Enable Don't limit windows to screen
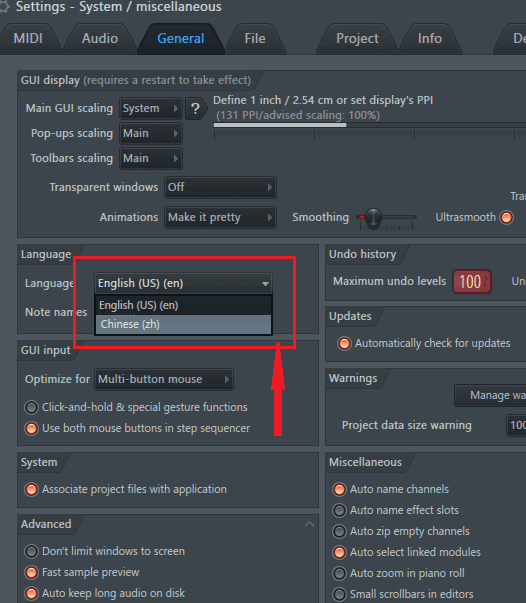526x603 pixels. 31,551
